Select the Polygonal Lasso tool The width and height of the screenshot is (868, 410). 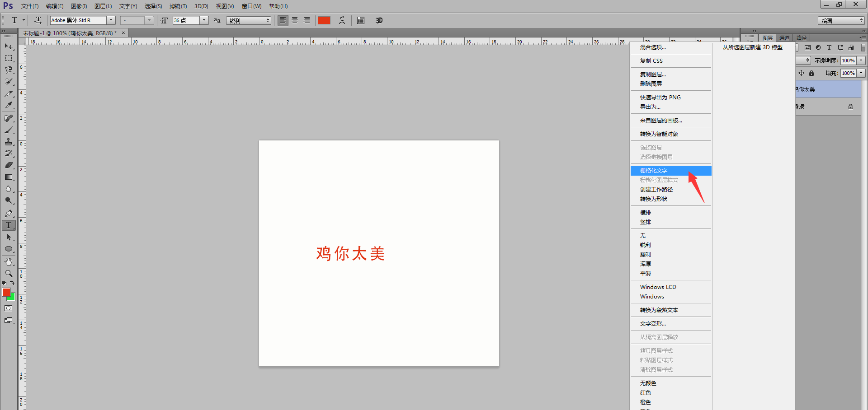click(9, 70)
